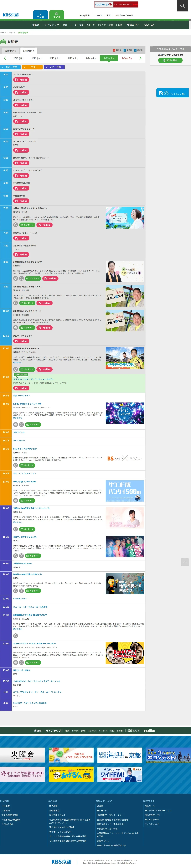Switch to the テレビ tab
Image resolution: width=191 pixels, height=868 pixels.
pyautogui.click(x=40, y=15)
